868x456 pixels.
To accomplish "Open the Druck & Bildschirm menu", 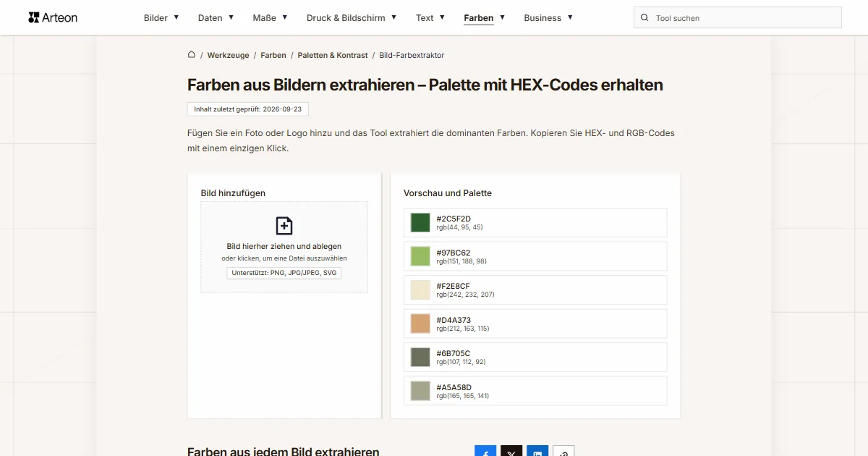I will (x=346, y=18).
